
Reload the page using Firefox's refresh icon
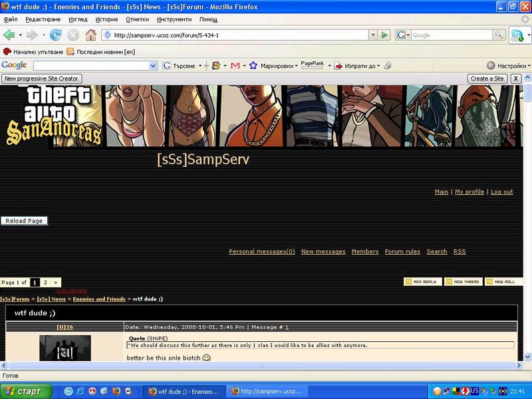(x=55, y=35)
